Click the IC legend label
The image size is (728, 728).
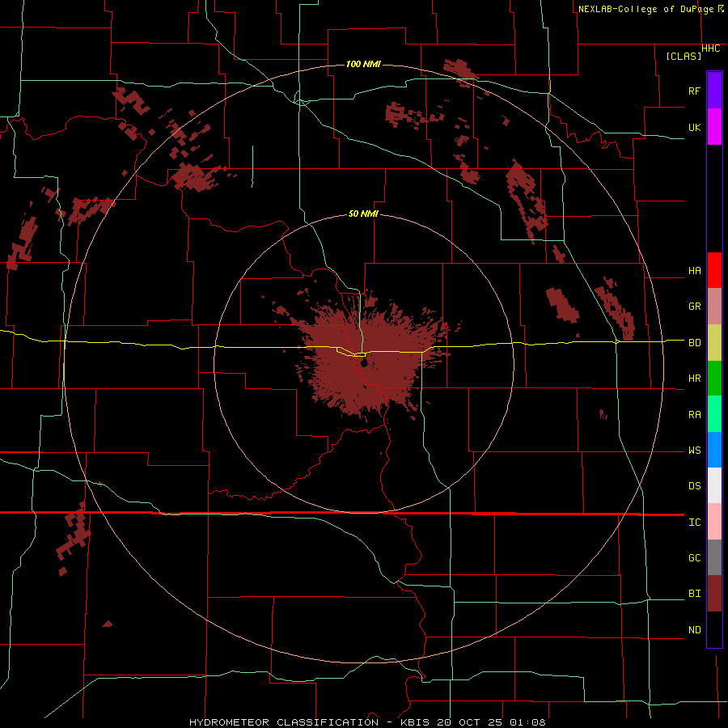point(694,523)
